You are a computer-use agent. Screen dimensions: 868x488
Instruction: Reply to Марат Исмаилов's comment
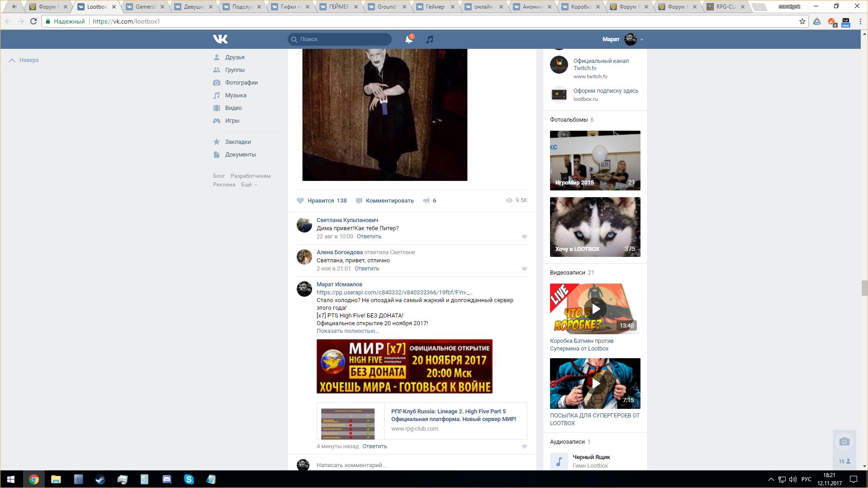(375, 446)
